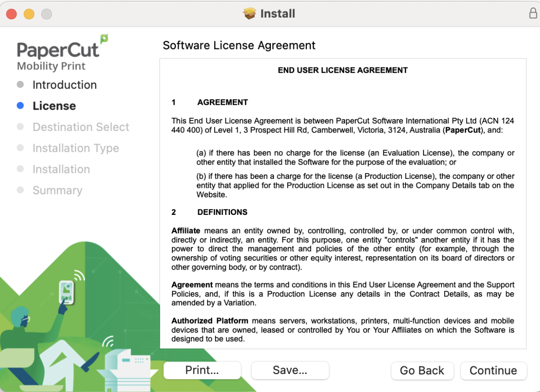The height and width of the screenshot is (392, 540).
Task: Continue to the next installer step
Action: point(493,370)
